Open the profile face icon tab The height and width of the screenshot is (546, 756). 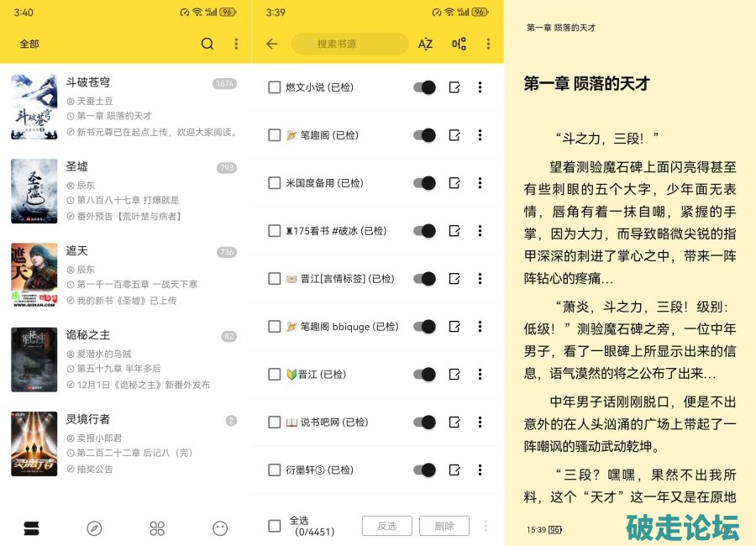pos(220,528)
